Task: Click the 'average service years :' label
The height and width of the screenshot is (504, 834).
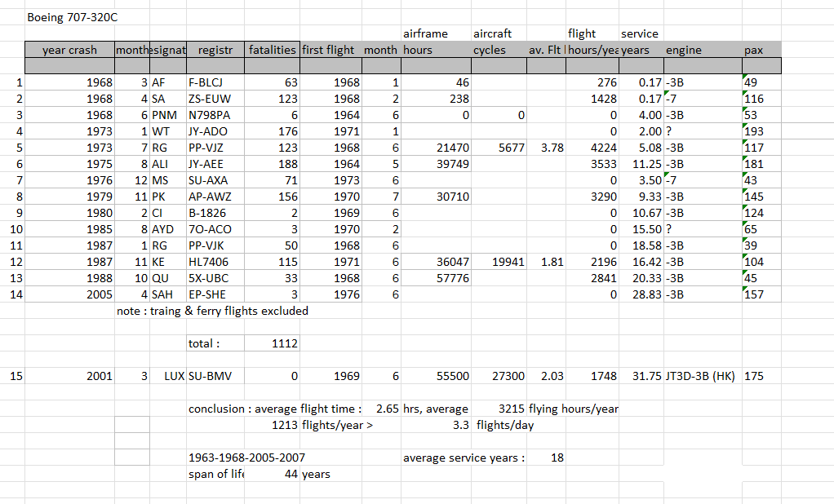Action: pos(464,458)
